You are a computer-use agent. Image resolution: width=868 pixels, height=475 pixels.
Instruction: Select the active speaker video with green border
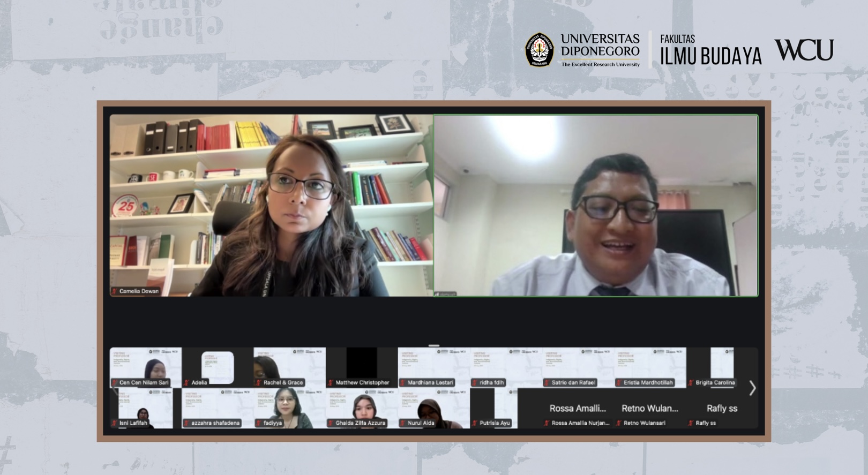(x=596, y=205)
